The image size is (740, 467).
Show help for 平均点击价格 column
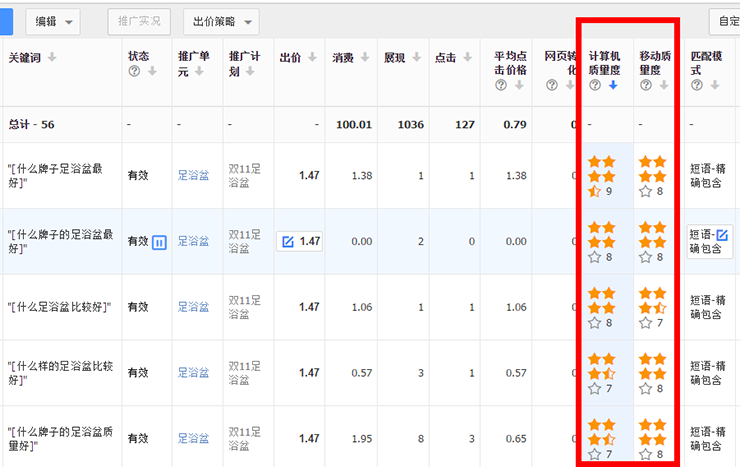(501, 85)
